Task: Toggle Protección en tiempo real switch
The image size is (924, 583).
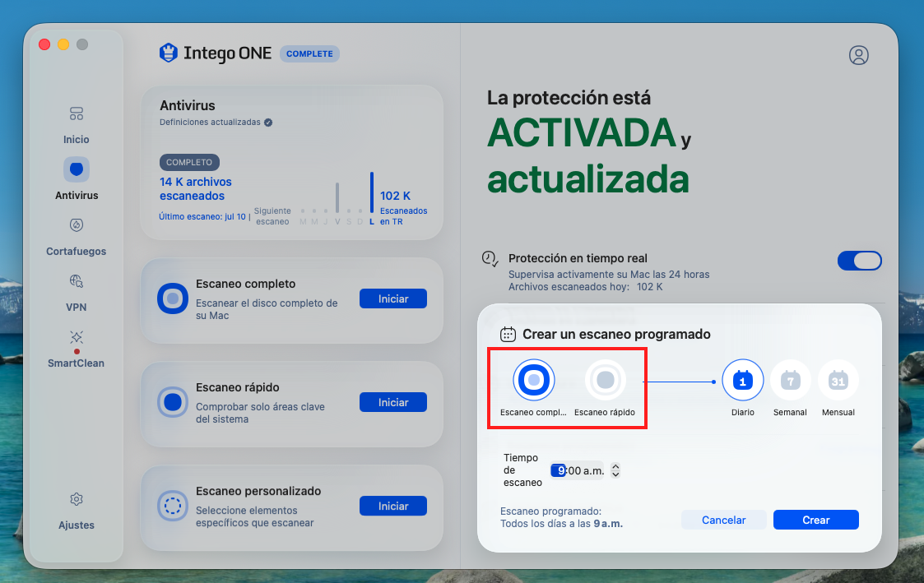Action: coord(859,261)
